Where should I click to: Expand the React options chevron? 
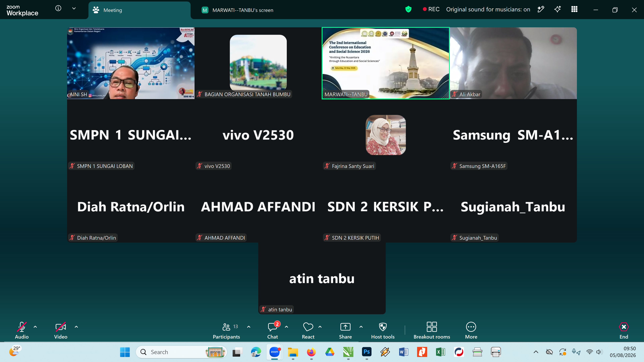tap(320, 326)
